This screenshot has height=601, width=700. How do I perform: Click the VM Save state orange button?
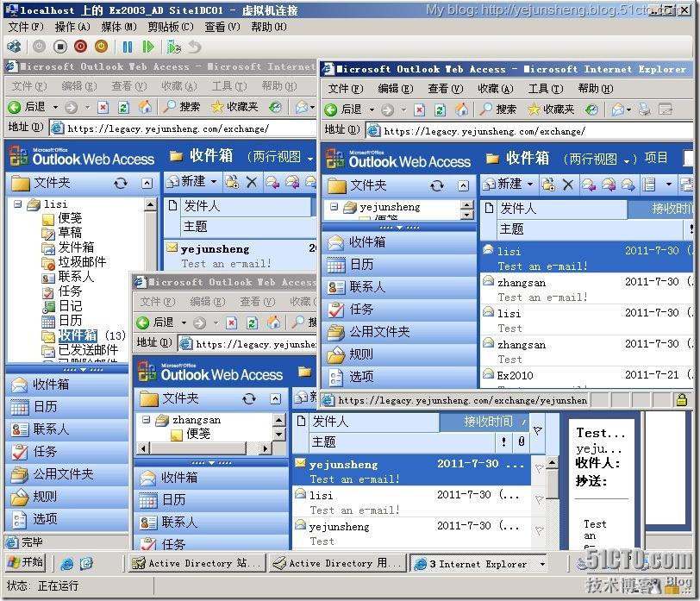pos(102,47)
